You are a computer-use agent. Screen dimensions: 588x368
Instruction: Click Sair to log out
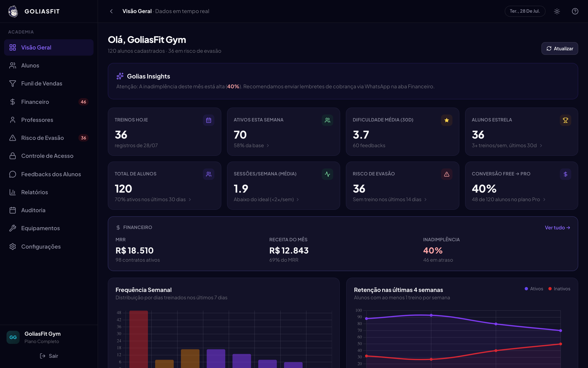[49, 356]
